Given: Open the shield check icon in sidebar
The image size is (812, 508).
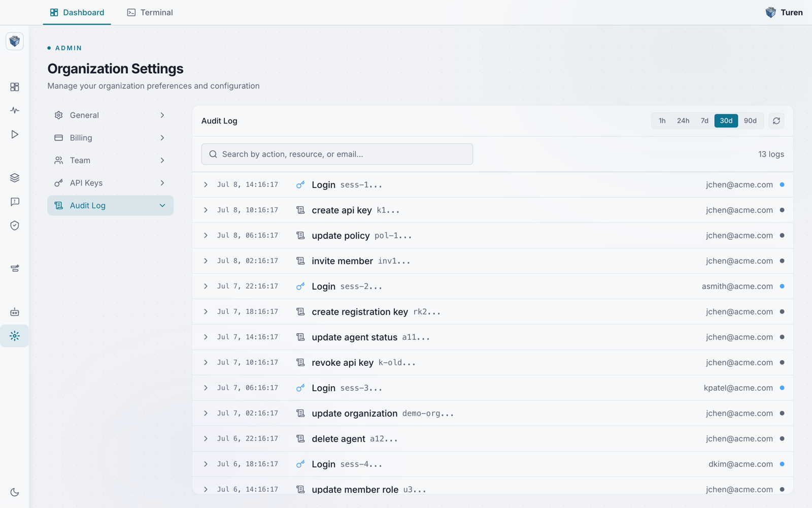Looking at the screenshot, I should (15, 226).
